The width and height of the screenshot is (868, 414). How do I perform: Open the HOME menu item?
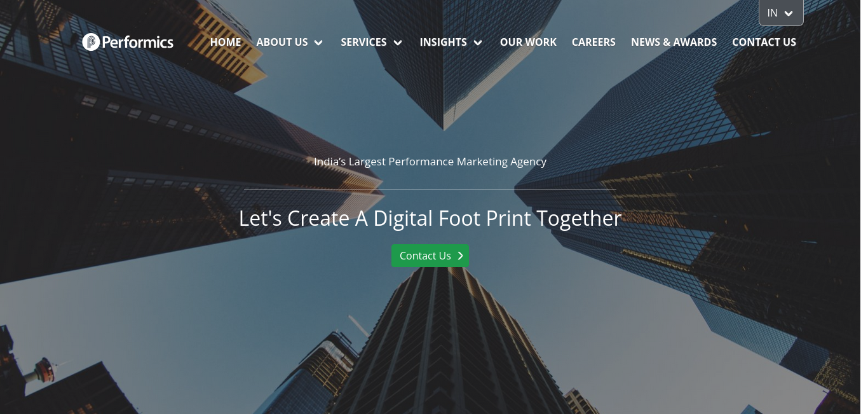(226, 42)
